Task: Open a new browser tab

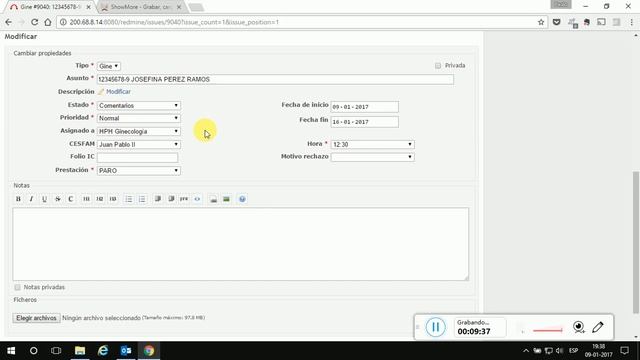Action: coord(196,7)
